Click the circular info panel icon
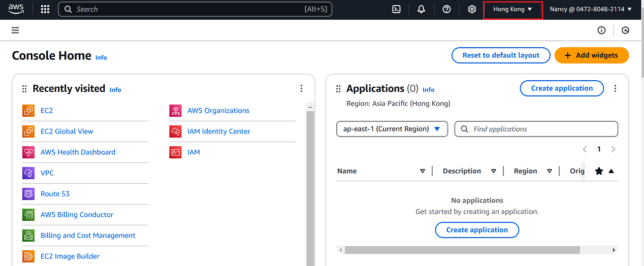This screenshot has height=266, width=644. (x=601, y=30)
